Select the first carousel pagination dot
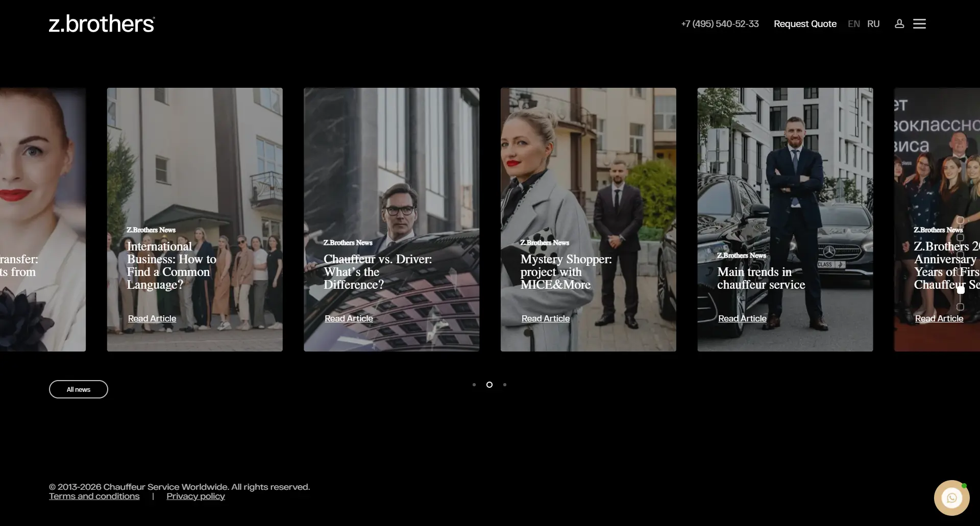 tap(474, 385)
